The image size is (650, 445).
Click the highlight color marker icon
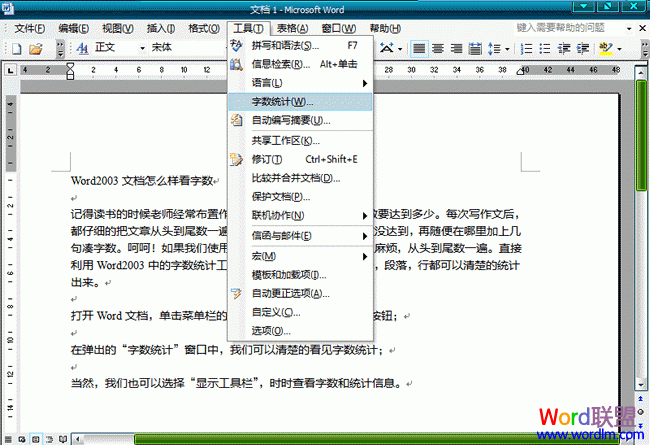(x=605, y=48)
